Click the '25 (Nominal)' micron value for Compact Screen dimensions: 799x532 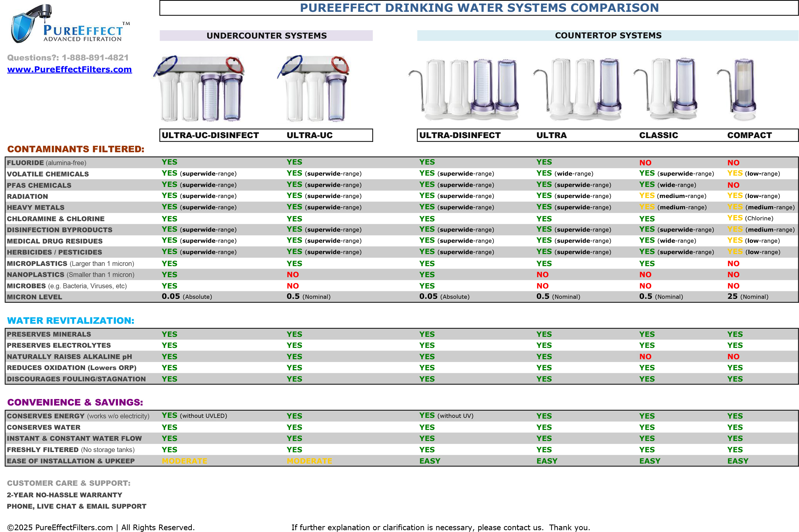pos(748,296)
